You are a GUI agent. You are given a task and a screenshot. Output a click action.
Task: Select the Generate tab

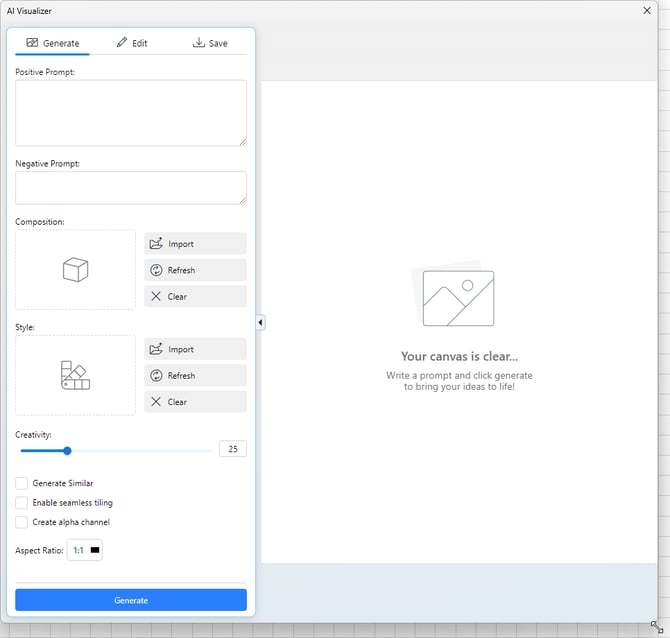(x=52, y=43)
